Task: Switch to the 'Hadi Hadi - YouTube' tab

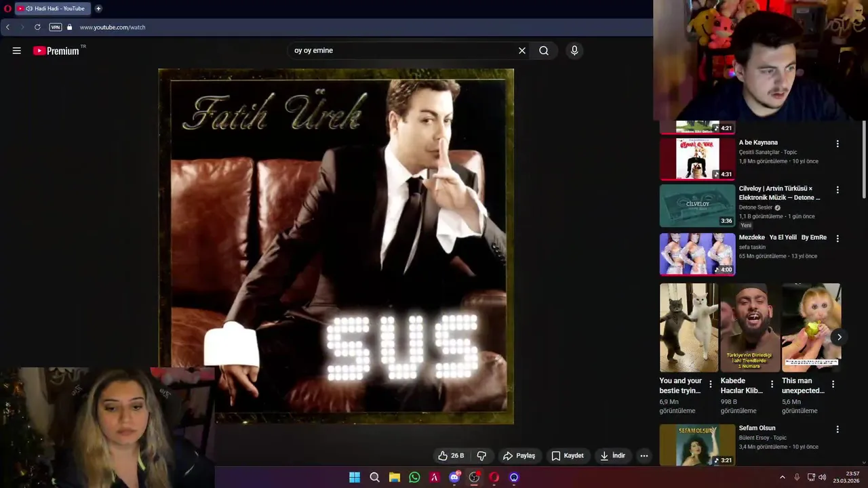Action: tap(53, 9)
